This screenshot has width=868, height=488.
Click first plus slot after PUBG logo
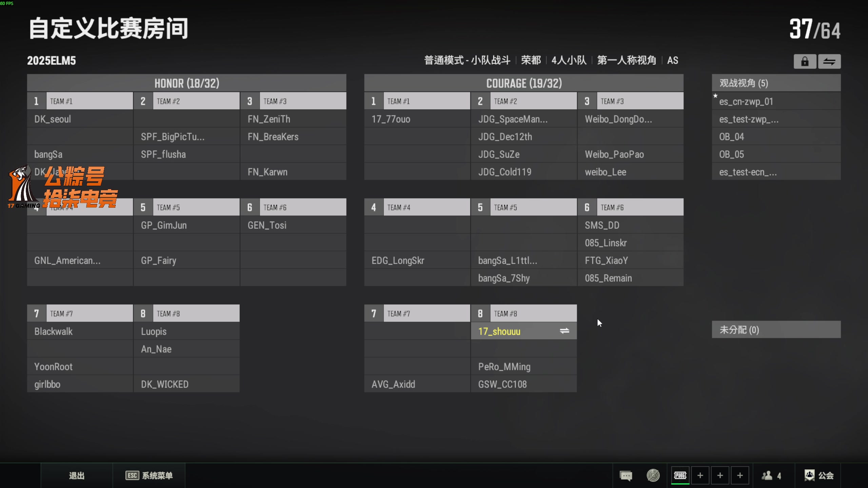tap(700, 475)
